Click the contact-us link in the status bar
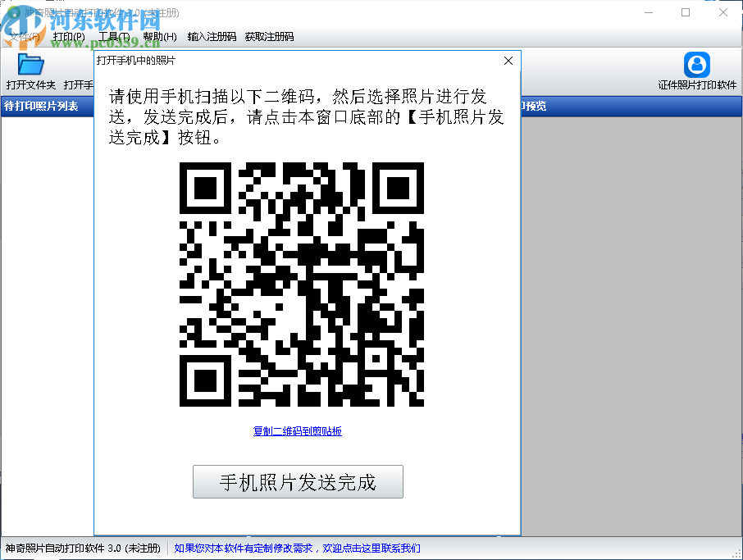This screenshot has height=560, width=743. (297, 549)
